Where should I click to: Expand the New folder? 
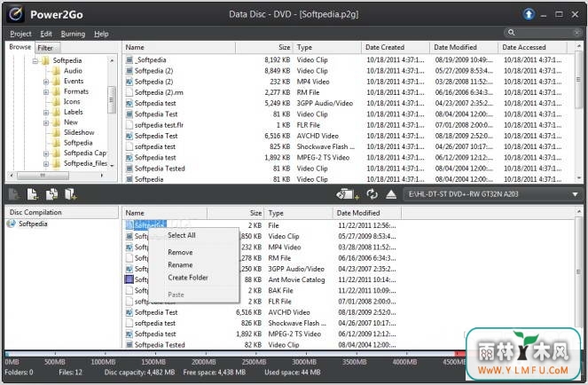(x=46, y=122)
